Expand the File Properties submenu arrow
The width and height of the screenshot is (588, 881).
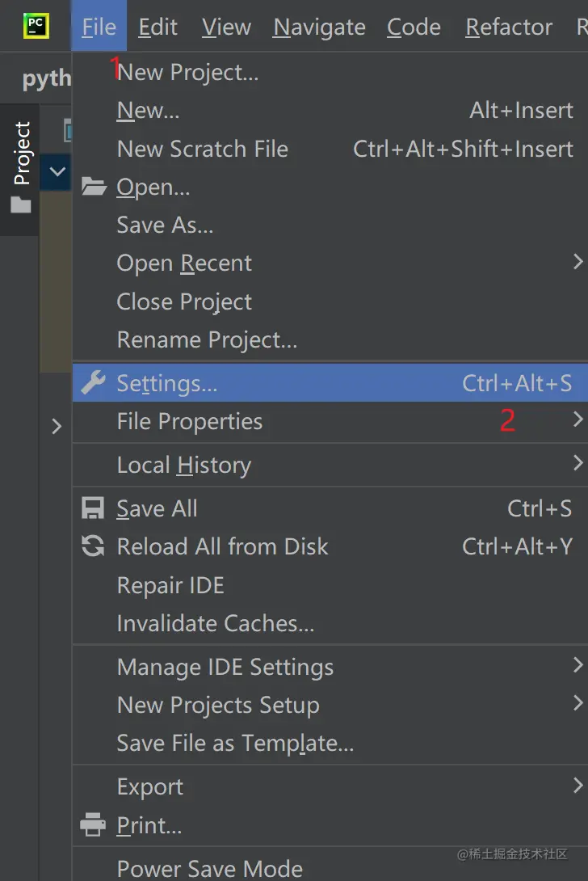577,419
